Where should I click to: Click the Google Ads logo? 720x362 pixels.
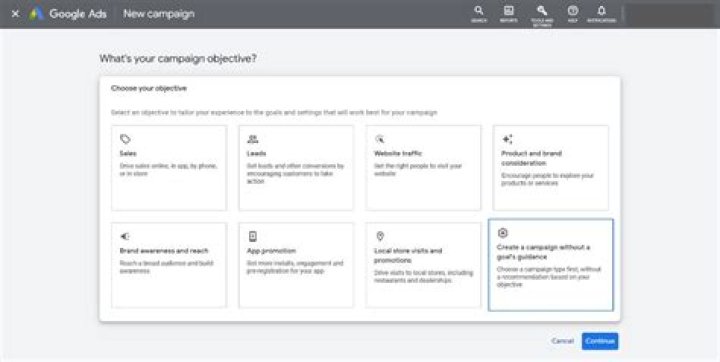[x=36, y=14]
